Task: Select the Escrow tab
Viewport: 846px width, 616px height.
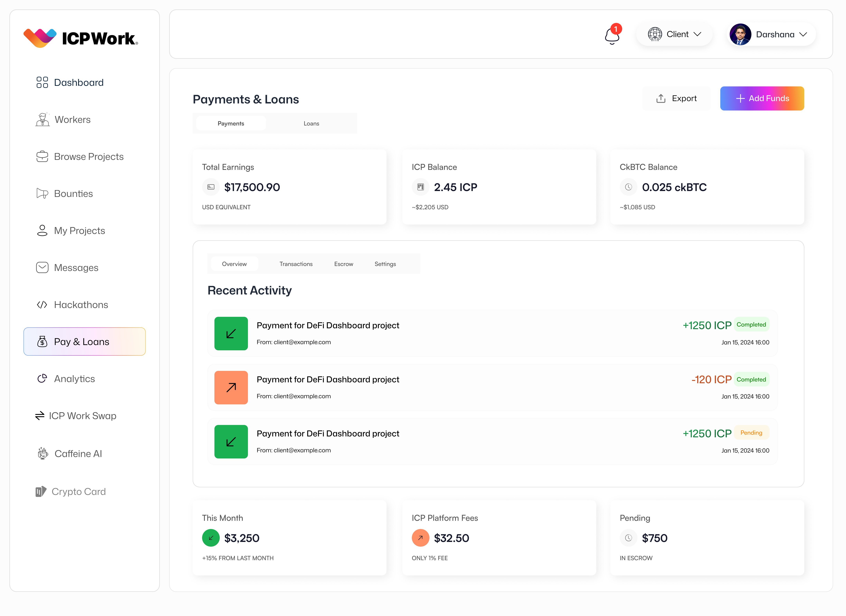Action: 343,264
